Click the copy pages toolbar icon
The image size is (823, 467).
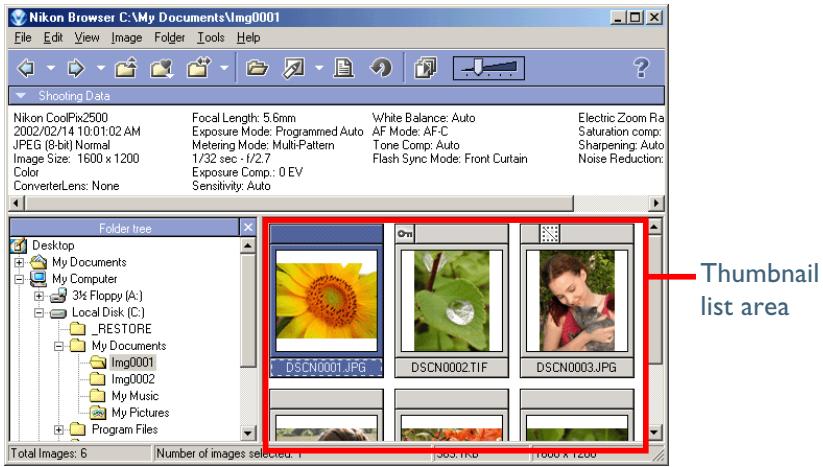click(425, 68)
